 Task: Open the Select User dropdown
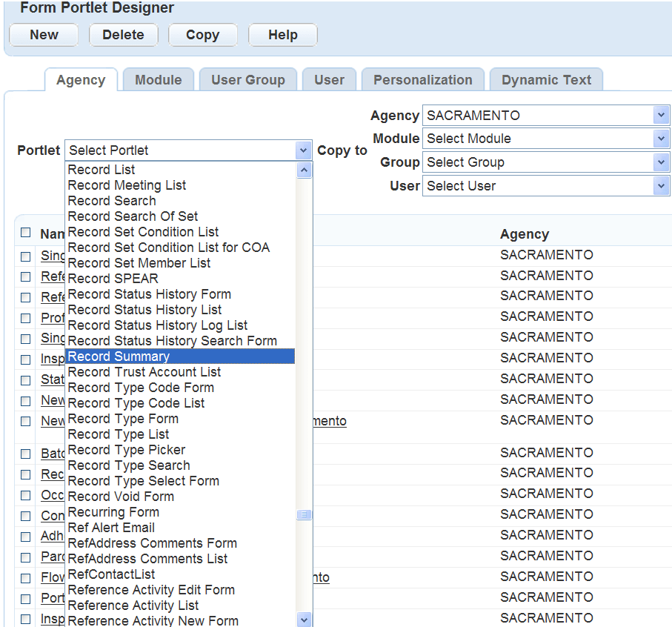pos(661,186)
